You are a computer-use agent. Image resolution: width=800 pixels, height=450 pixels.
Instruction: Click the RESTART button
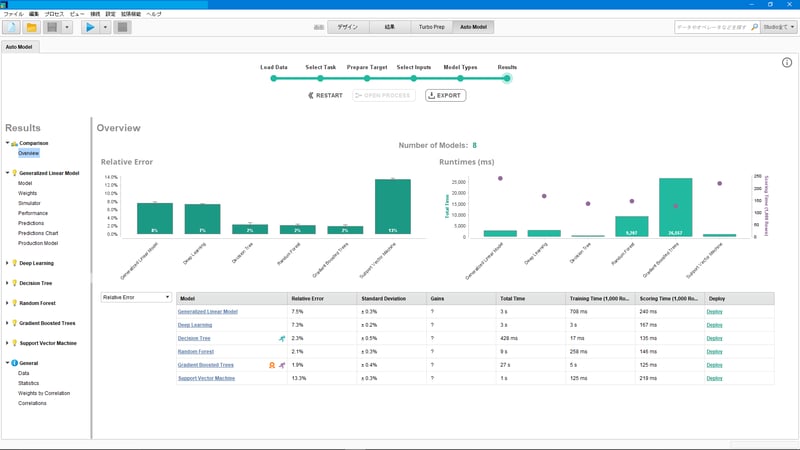326,95
